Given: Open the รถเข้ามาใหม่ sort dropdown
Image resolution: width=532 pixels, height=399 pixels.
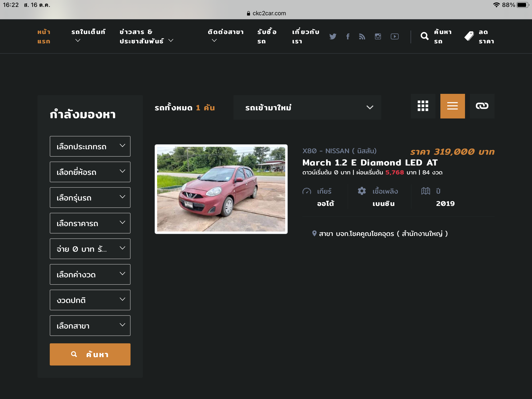Looking at the screenshot, I should [x=307, y=107].
